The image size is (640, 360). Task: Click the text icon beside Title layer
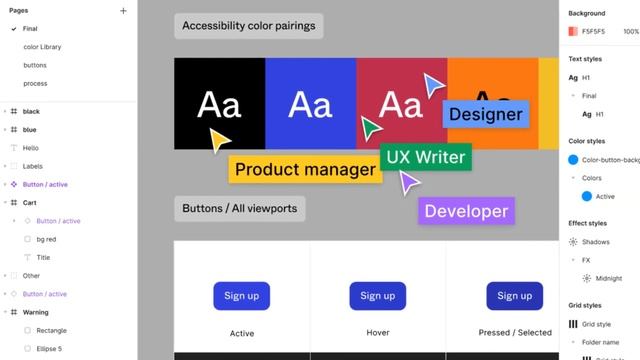point(27,258)
